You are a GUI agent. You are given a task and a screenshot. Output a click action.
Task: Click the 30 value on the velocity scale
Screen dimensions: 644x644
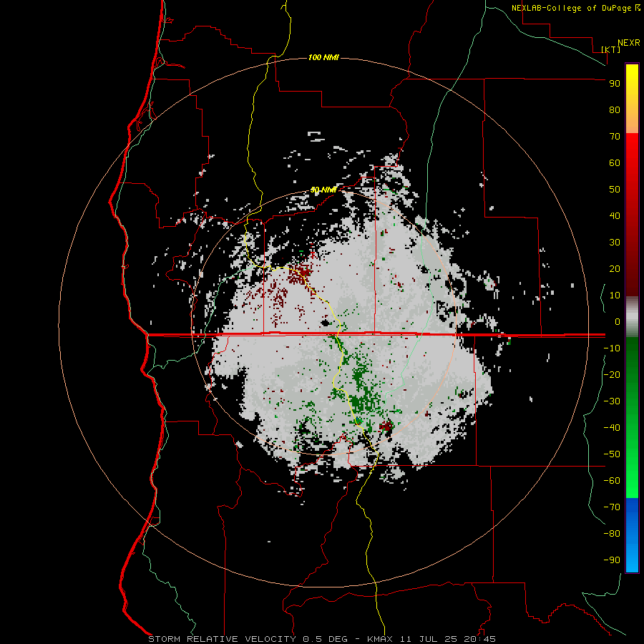pyautogui.click(x=615, y=243)
